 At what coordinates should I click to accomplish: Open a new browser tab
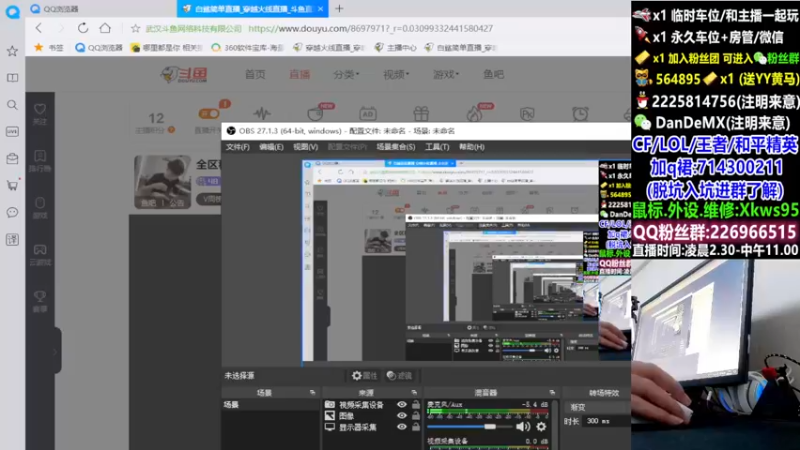tap(339, 8)
